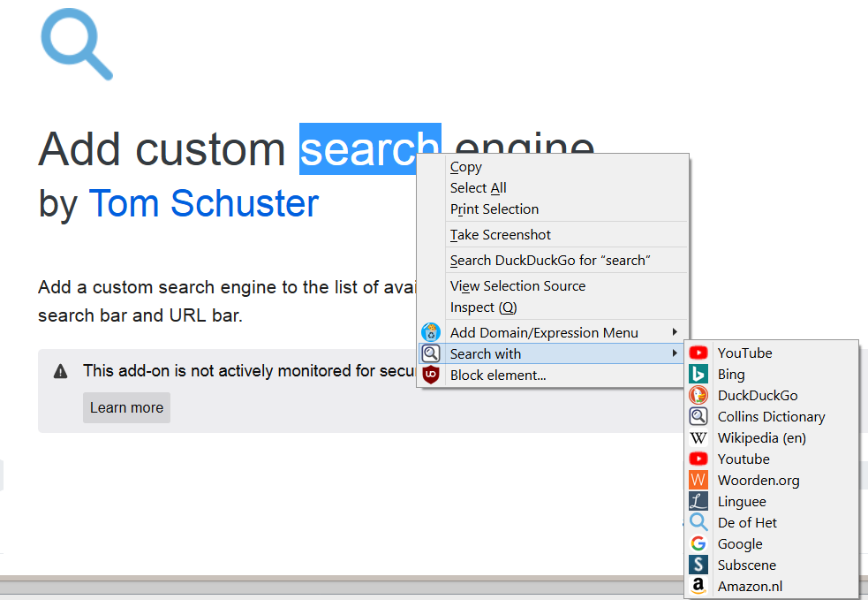Search with DuckDuckGo in the submenu
This screenshot has height=607, width=868.
pyautogui.click(x=772, y=395)
